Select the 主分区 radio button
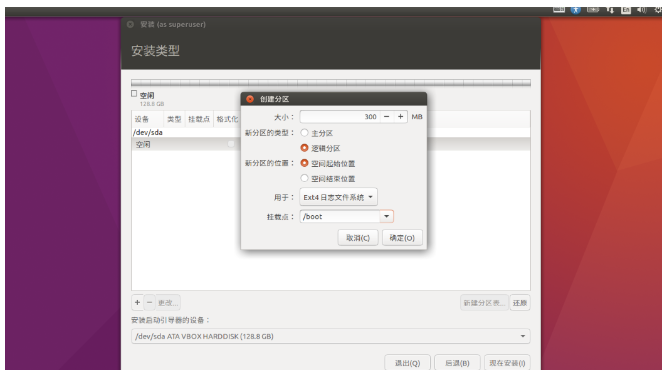The image size is (667, 376). coord(304,133)
